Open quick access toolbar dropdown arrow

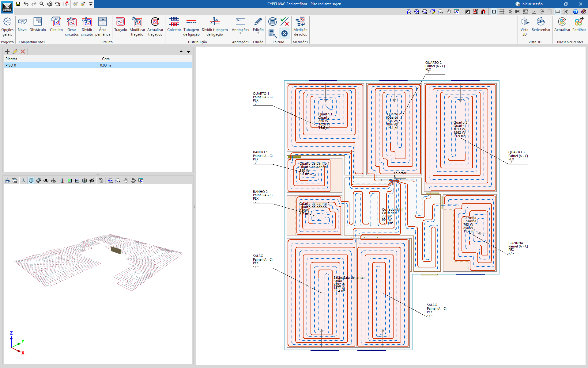click(x=91, y=4)
